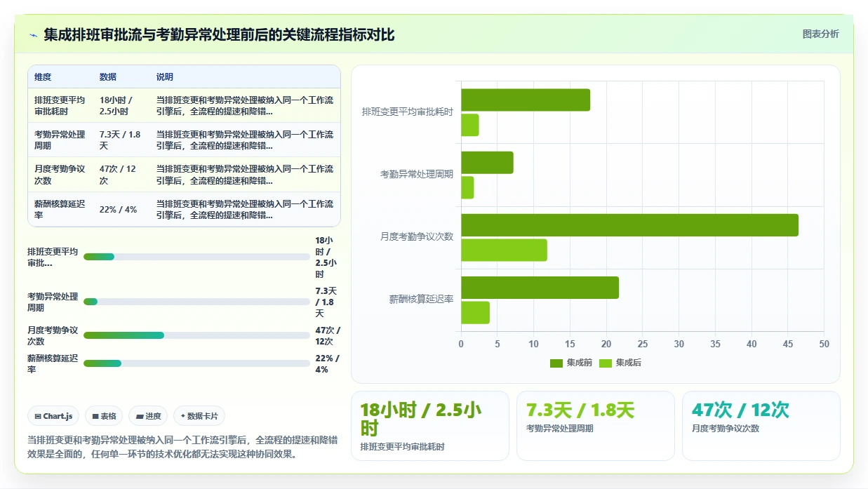Screen dimensions: 868x489
Task: Click the 排班变更平均审批耗时 chart axis label
Action: 408,112
